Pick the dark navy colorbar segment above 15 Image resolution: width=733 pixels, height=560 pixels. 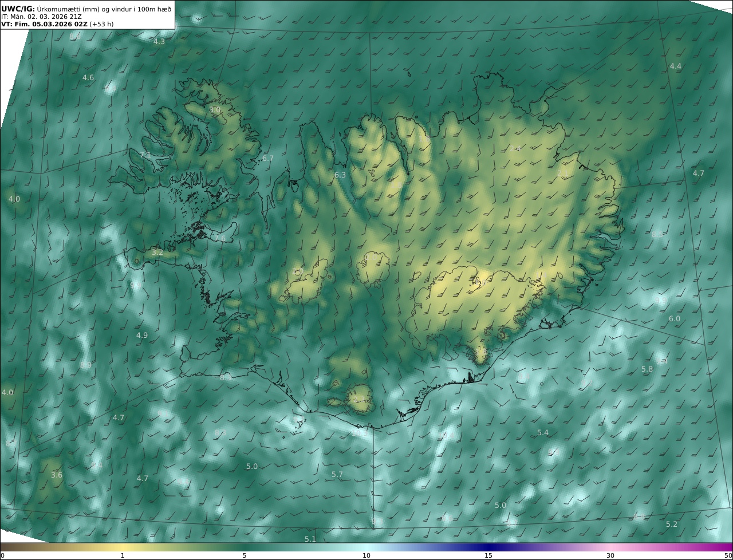(488, 547)
